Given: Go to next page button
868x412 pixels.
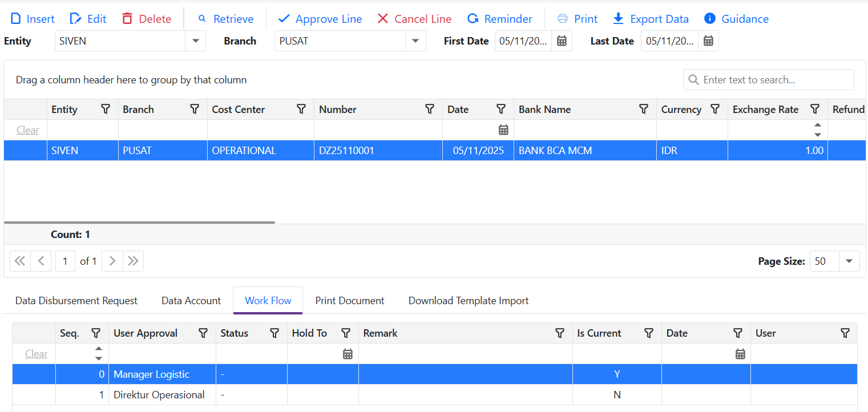Looking at the screenshot, I should click(x=112, y=261).
